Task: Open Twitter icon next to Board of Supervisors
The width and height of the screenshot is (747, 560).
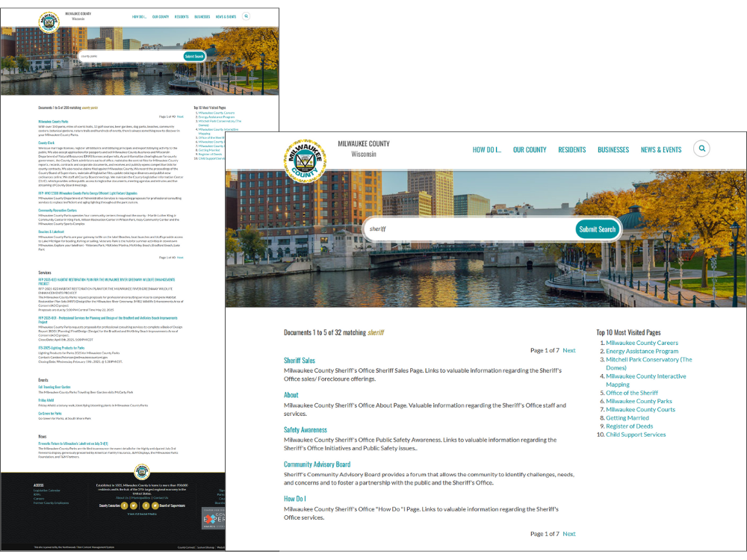Action: [154, 505]
